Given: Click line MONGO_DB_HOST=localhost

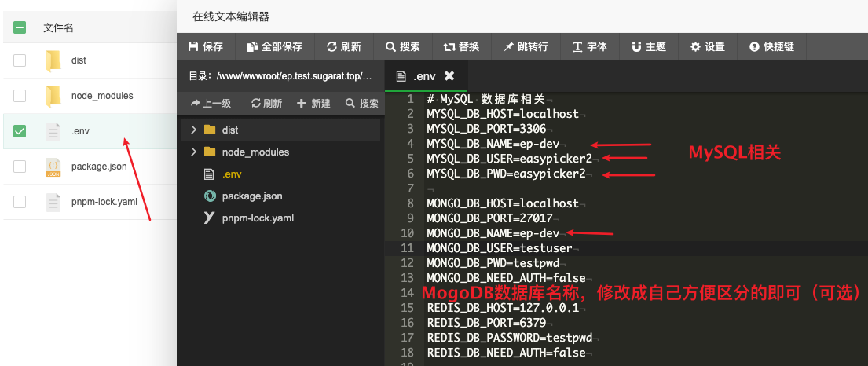Looking at the screenshot, I should (503, 203).
